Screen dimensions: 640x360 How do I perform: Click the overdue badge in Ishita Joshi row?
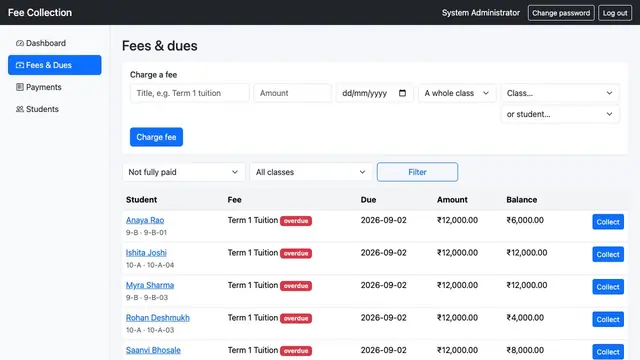[x=296, y=253]
